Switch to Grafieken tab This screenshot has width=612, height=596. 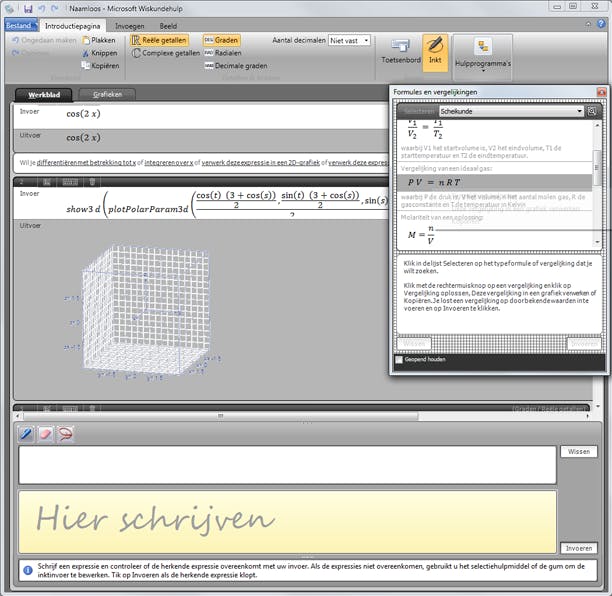[x=107, y=94]
